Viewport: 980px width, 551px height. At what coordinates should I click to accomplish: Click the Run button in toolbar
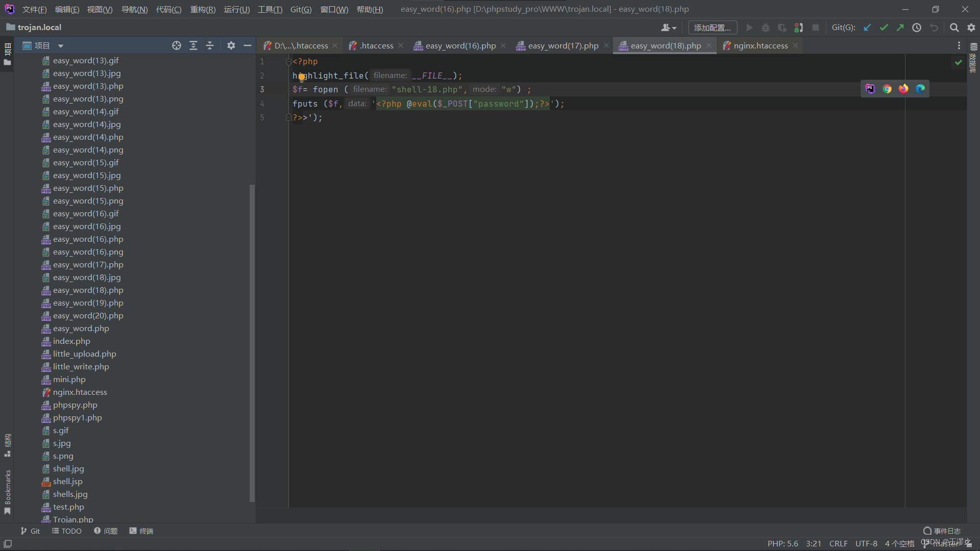749,28
